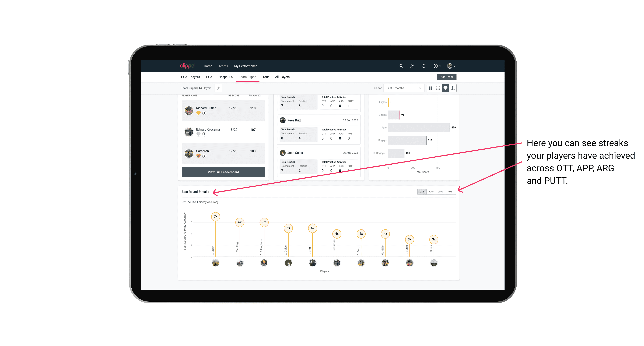
Task: Open the Last 3 months dropdown
Action: (x=403, y=88)
